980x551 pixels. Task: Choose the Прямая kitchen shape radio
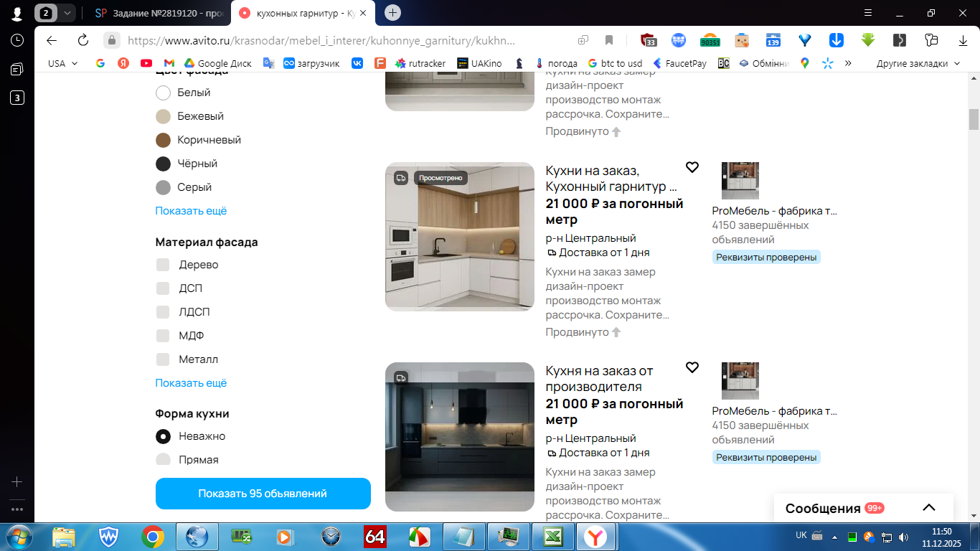(164, 460)
